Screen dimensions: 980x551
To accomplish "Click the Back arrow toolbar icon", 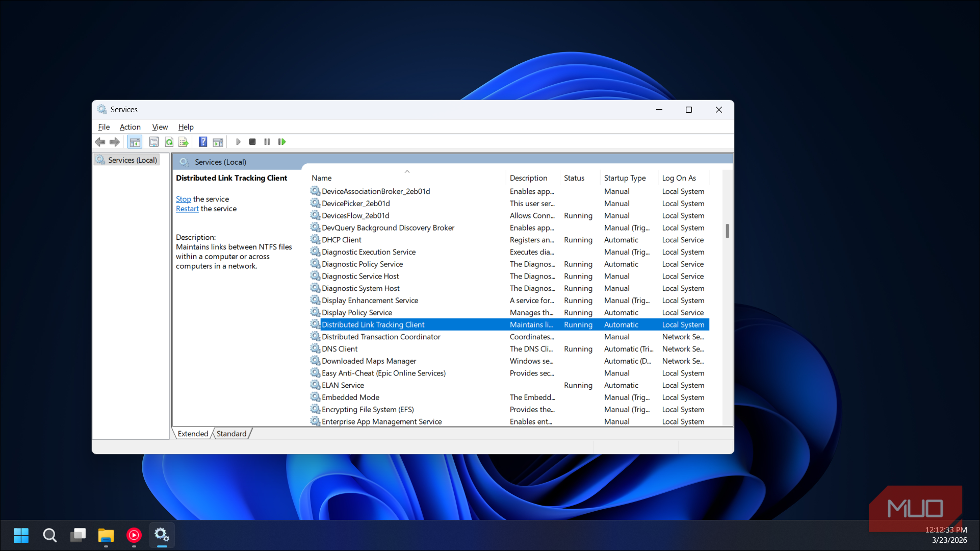I will click(100, 142).
